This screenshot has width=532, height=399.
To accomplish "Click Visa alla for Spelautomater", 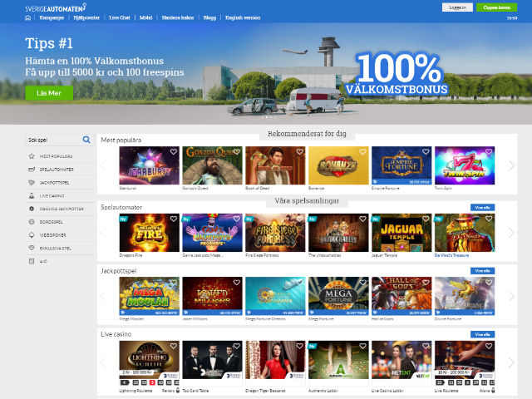I will (x=482, y=207).
